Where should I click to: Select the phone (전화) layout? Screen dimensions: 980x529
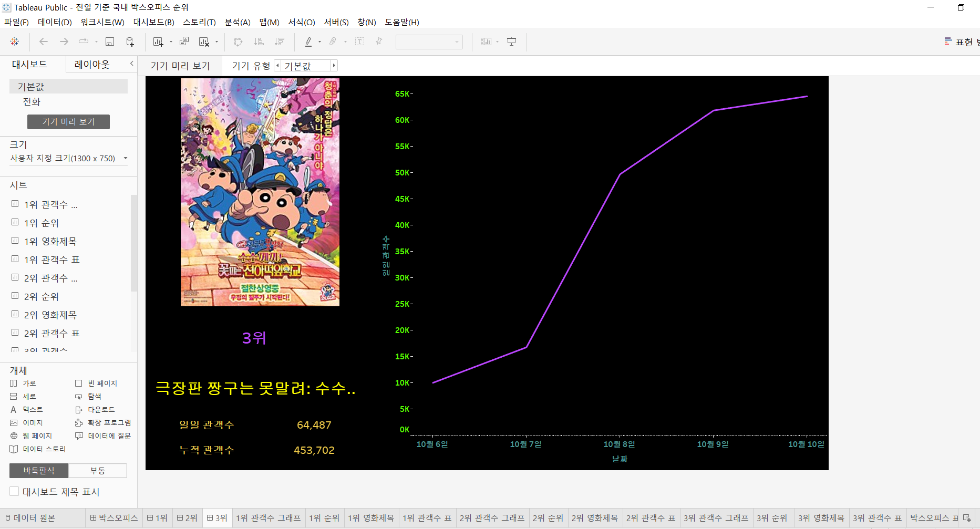pos(32,102)
